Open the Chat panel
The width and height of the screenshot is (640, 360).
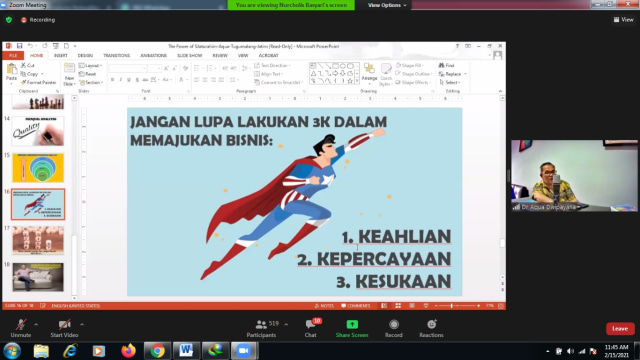point(311,328)
